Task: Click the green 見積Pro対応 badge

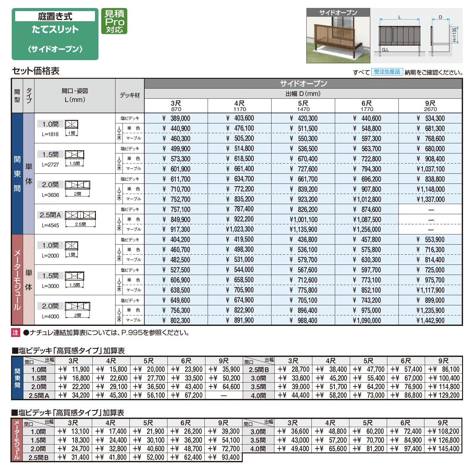Action: tap(114, 21)
